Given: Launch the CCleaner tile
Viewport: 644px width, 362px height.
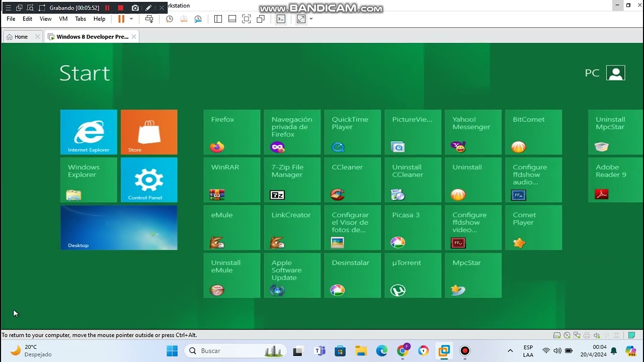Looking at the screenshot, I should pyautogui.click(x=353, y=179).
